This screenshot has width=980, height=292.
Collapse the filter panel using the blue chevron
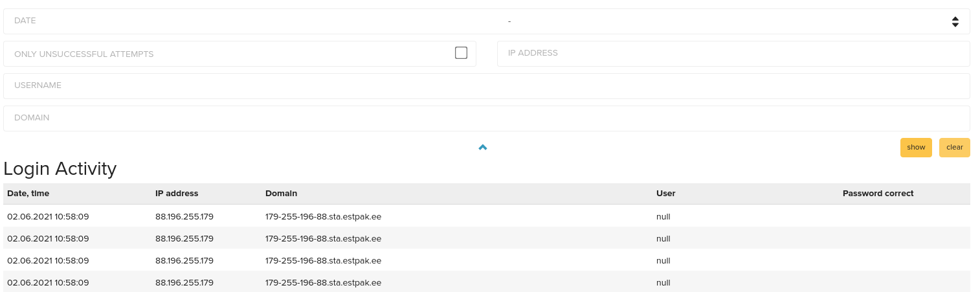[x=482, y=148]
